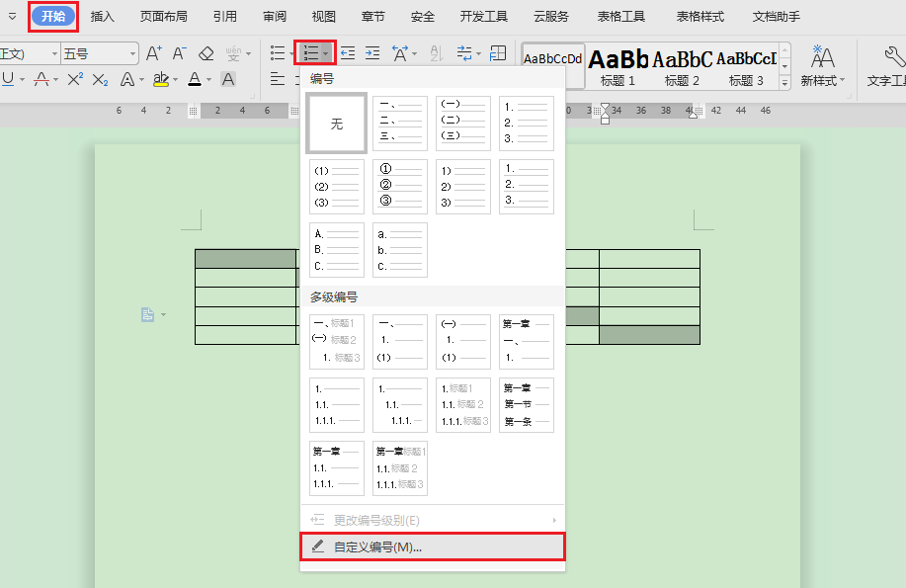This screenshot has height=588, width=906.
Task: Click the decrease font size icon
Action: pos(179,53)
